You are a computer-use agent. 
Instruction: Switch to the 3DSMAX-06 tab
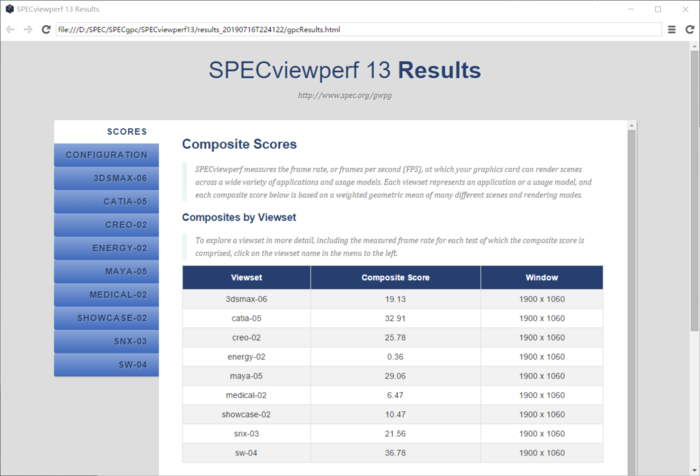point(106,178)
